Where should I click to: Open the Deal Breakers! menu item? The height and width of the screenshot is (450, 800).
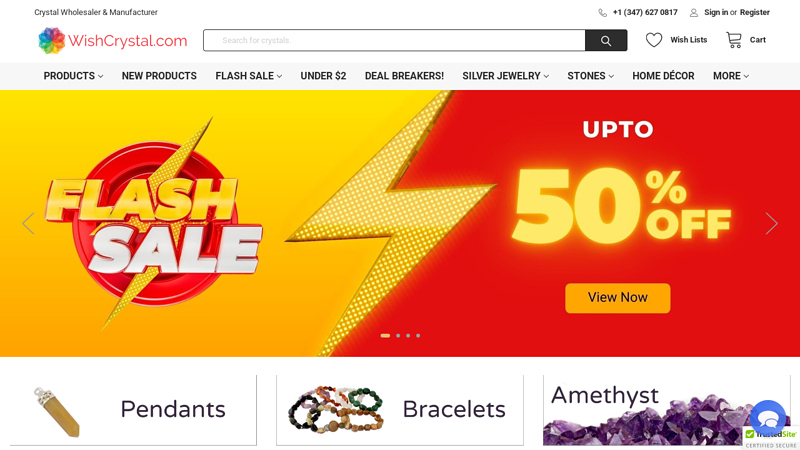pos(404,76)
